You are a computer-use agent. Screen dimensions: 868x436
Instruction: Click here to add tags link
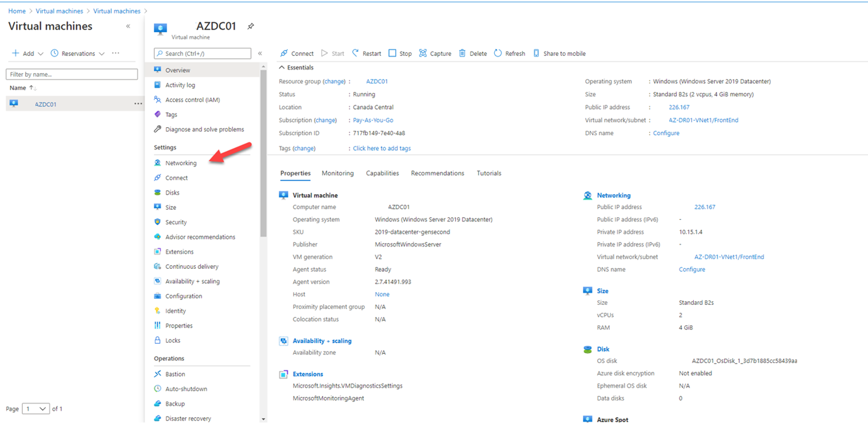[x=381, y=148]
